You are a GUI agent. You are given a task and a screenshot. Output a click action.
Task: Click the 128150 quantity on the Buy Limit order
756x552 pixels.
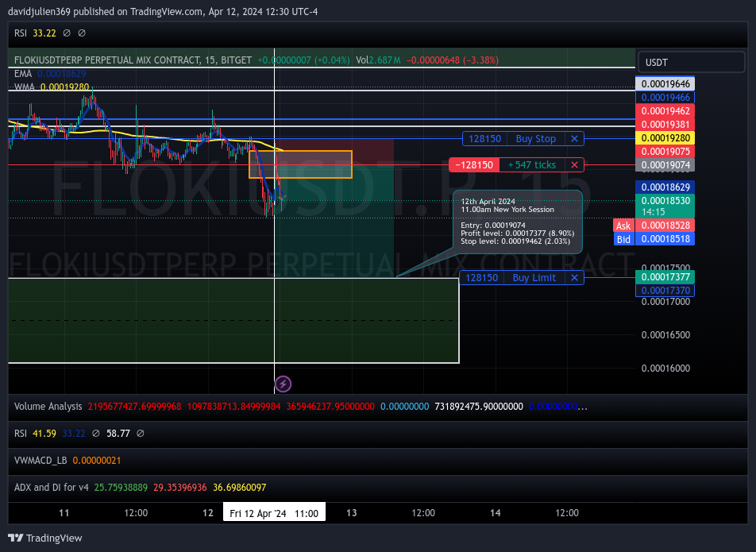click(x=482, y=278)
